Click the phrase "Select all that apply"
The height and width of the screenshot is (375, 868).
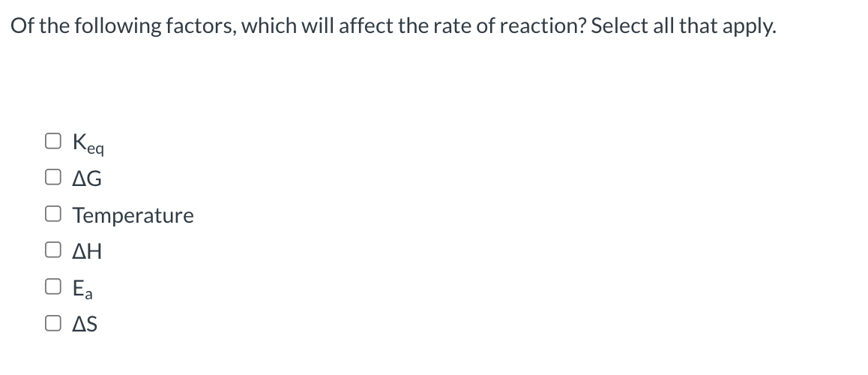(x=683, y=26)
